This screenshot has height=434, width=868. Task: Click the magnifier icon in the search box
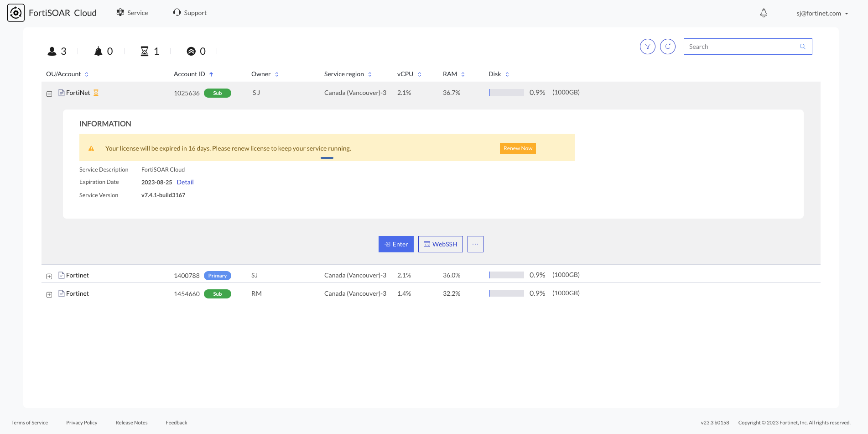(x=802, y=46)
